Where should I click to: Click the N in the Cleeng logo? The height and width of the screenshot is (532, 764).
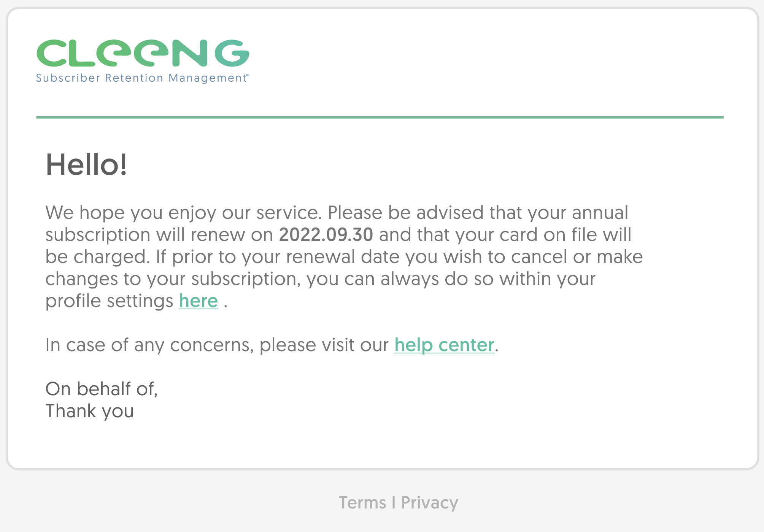(x=190, y=53)
